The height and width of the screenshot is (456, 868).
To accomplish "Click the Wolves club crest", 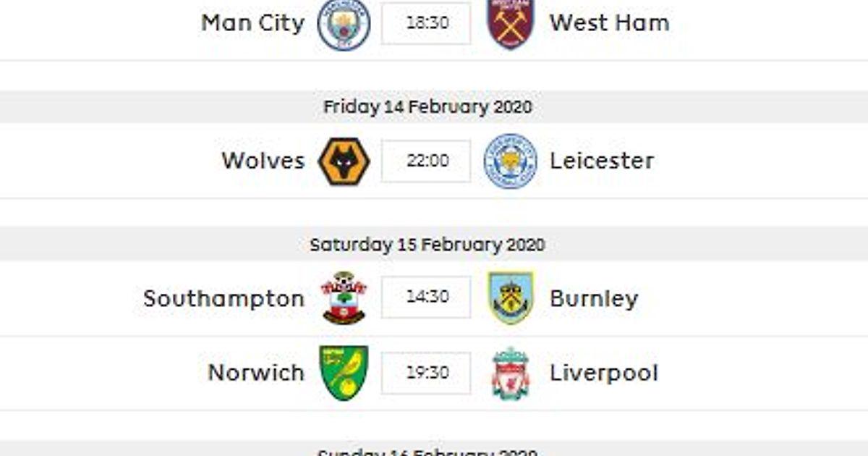I will pyautogui.click(x=344, y=161).
